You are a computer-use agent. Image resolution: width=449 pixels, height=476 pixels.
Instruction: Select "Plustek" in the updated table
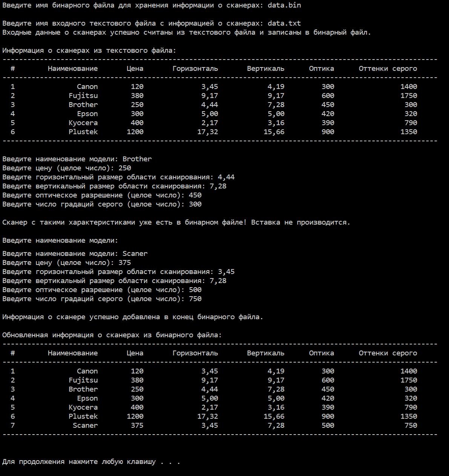click(83, 416)
